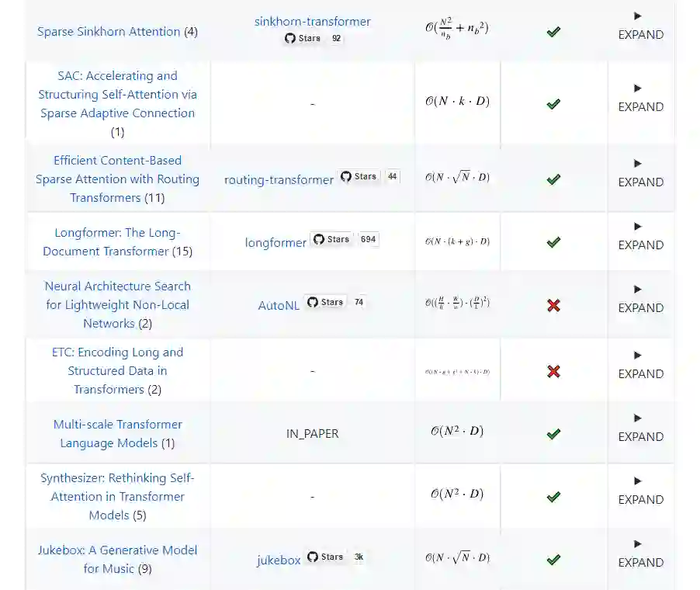Click the jukebox GitHub Stars badge
The height and width of the screenshot is (590, 700).
tap(336, 557)
